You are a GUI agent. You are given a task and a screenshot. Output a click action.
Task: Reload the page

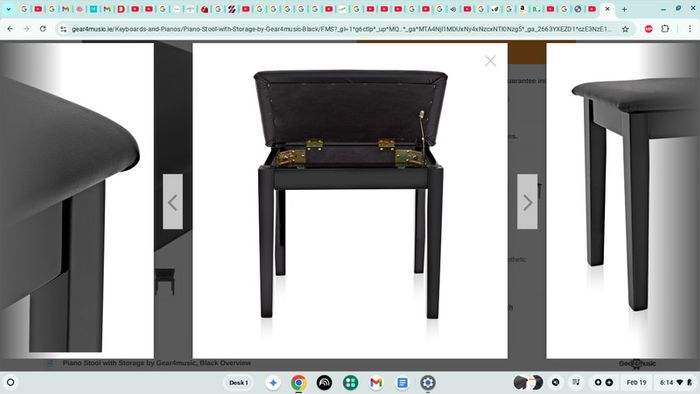tap(43, 29)
